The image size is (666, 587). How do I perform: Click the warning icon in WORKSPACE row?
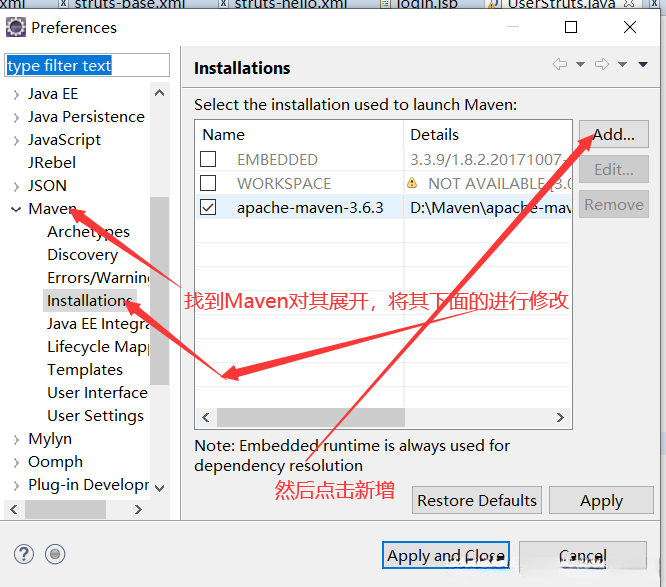tap(412, 183)
